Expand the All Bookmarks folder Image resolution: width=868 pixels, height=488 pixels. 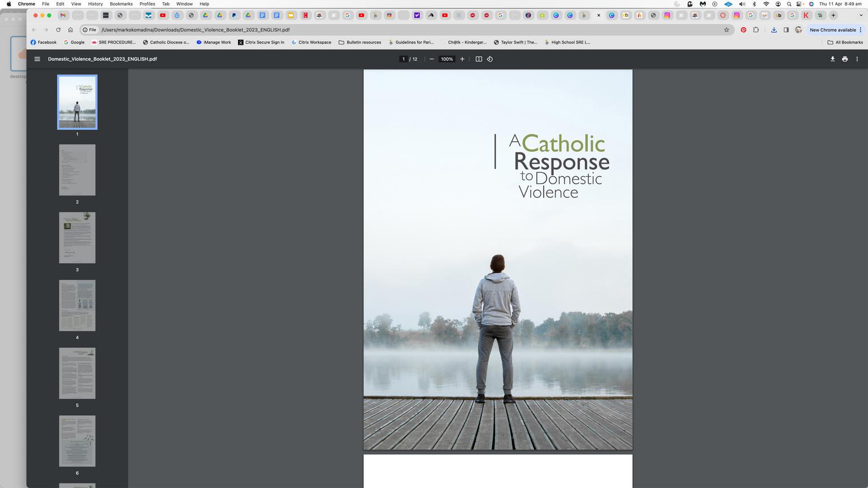coord(845,42)
